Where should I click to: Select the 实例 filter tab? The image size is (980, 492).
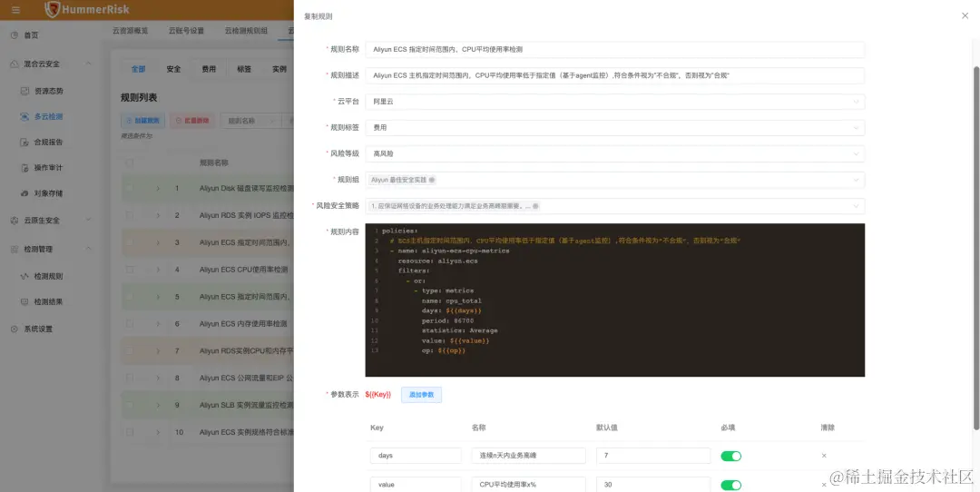pos(279,69)
